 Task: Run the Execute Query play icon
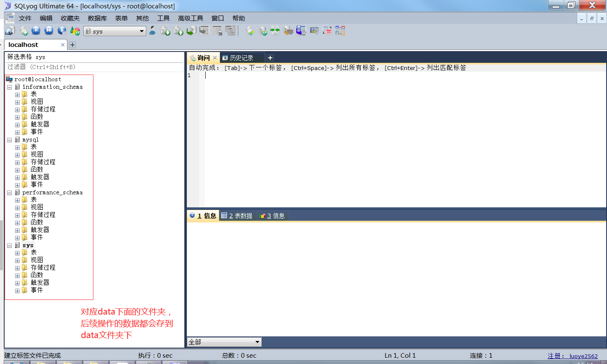(36, 31)
